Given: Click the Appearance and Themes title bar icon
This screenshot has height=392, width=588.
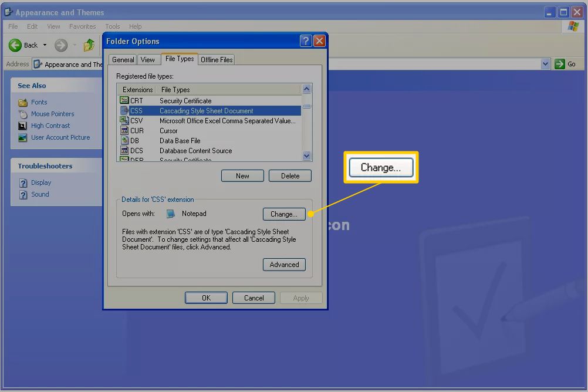Looking at the screenshot, I should pos(9,12).
